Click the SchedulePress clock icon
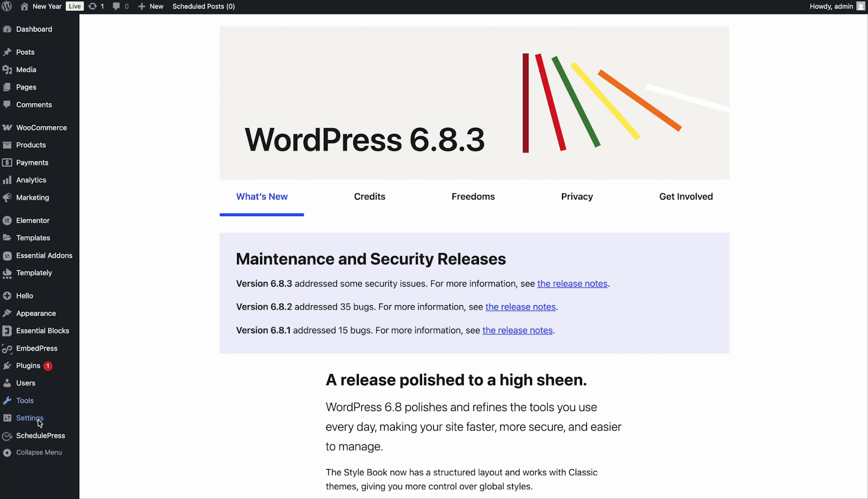868x499 pixels. [x=8, y=435]
